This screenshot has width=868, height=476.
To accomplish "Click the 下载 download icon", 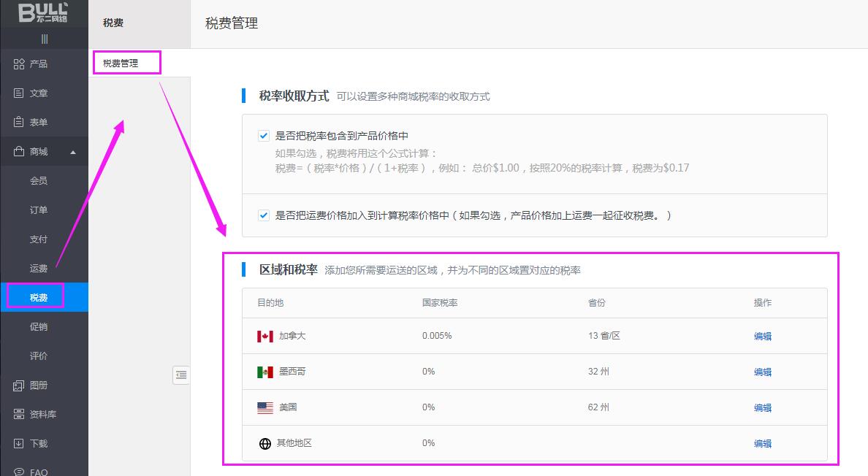I will pos(19,444).
